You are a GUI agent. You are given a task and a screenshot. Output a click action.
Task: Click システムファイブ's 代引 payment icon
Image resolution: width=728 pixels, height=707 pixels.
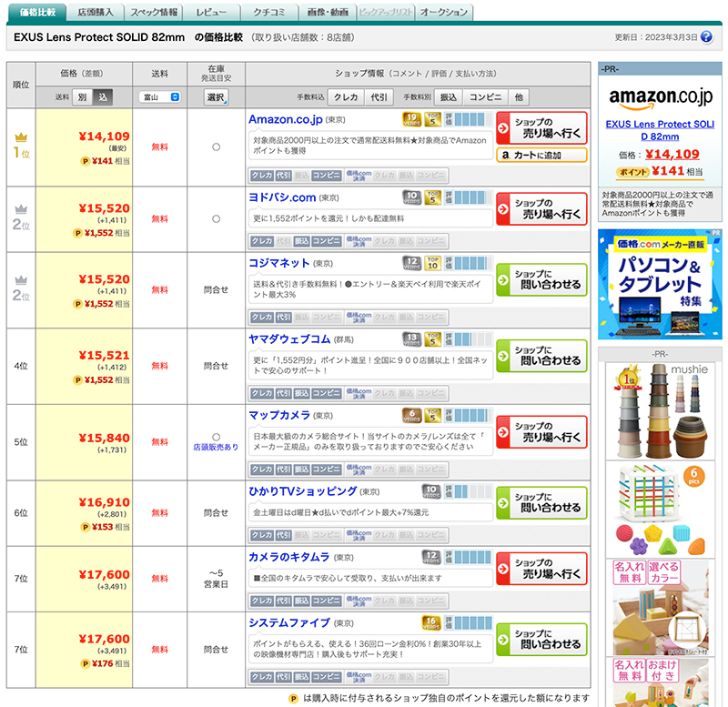tap(283, 677)
